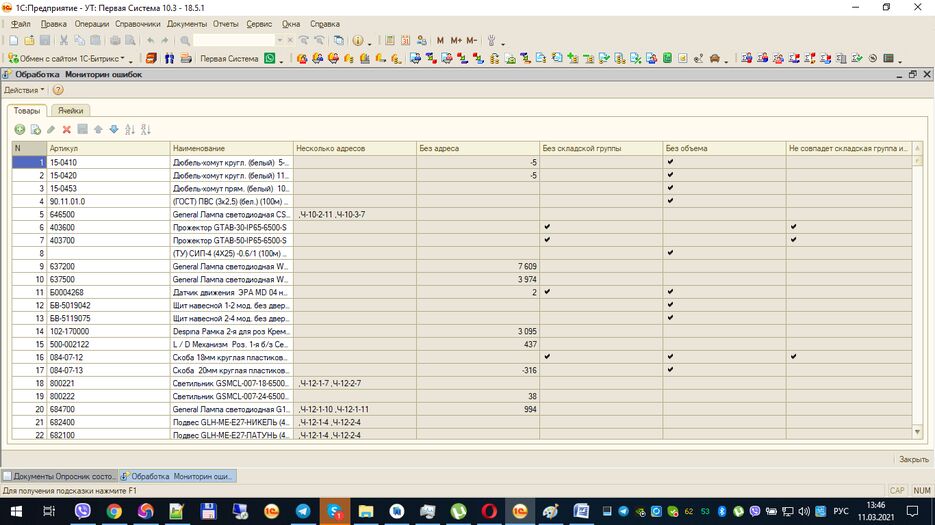The height and width of the screenshot is (525, 935).
Task: Toggle 'Без складской группы' checkbox for row Б0004268
Action: tap(547, 292)
